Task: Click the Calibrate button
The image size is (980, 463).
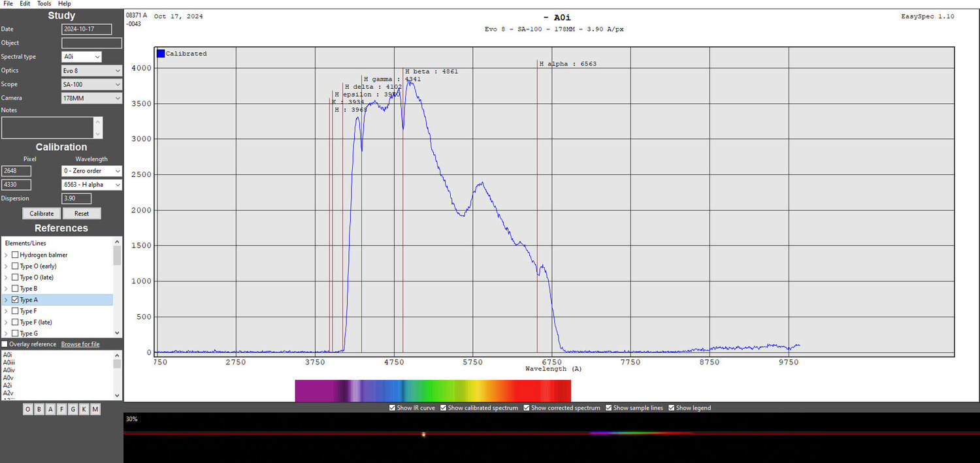Action: (x=42, y=214)
